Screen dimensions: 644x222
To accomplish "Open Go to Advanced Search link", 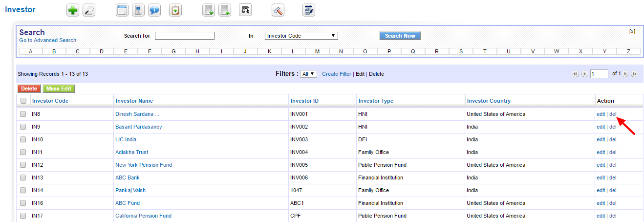I will pyautogui.click(x=48, y=40).
